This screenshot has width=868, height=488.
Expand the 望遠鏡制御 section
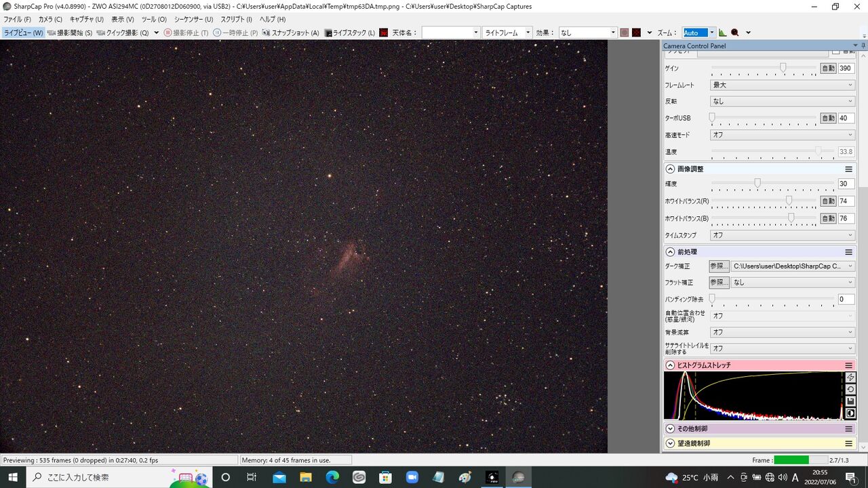click(x=670, y=443)
